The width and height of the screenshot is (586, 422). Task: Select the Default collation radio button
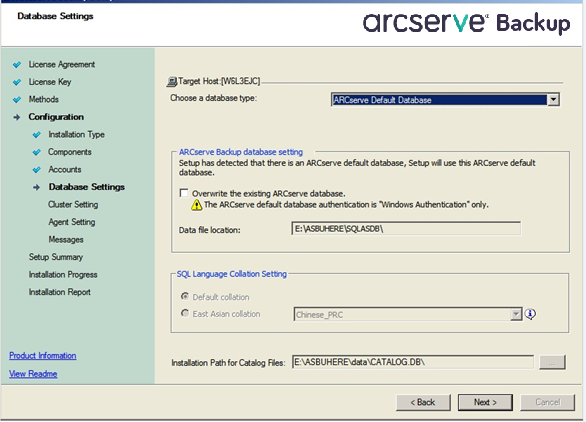coord(185,296)
